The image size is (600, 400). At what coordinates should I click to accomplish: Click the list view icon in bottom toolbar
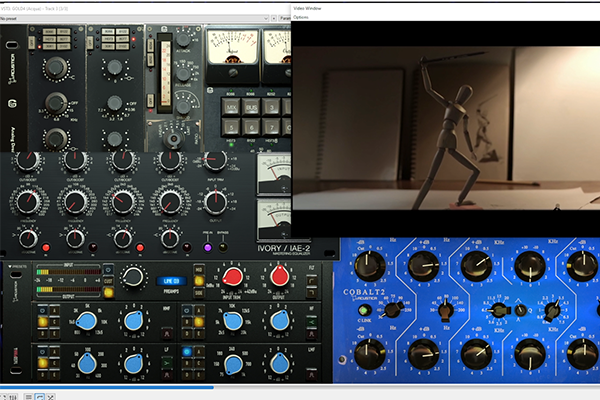[28, 397]
